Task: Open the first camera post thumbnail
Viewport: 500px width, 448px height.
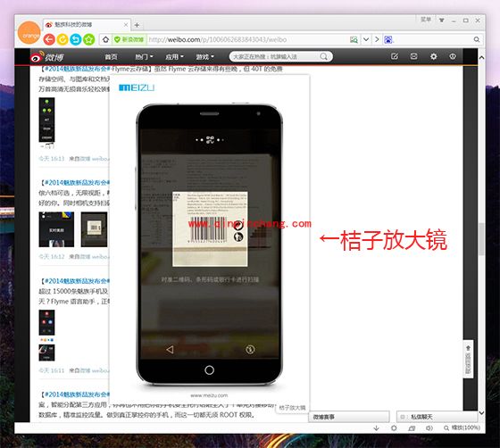Action: tap(56, 229)
